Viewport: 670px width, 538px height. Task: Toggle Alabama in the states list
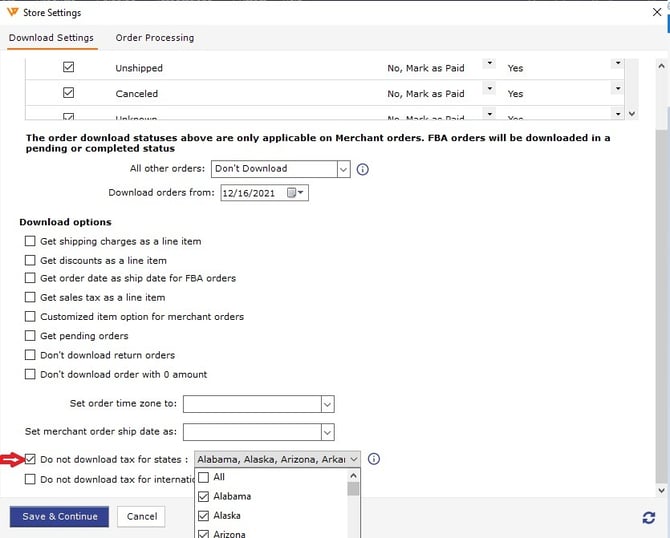click(x=204, y=497)
